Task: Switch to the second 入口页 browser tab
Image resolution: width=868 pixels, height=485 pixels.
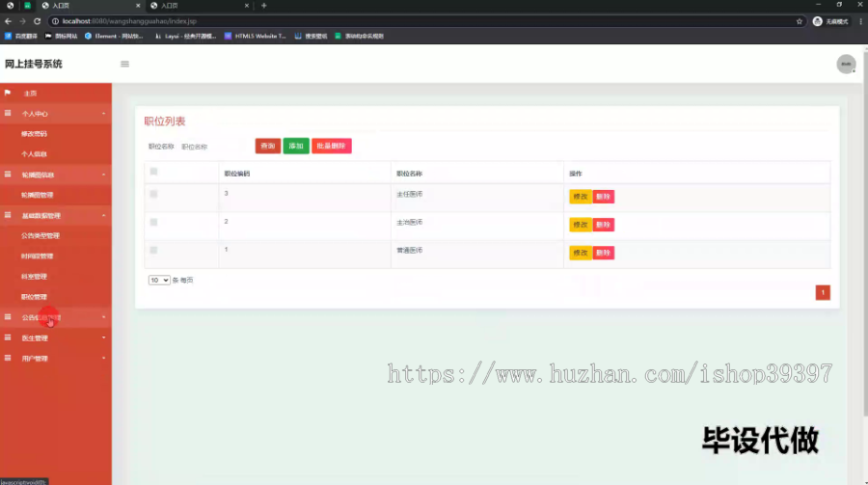Action: point(200,6)
